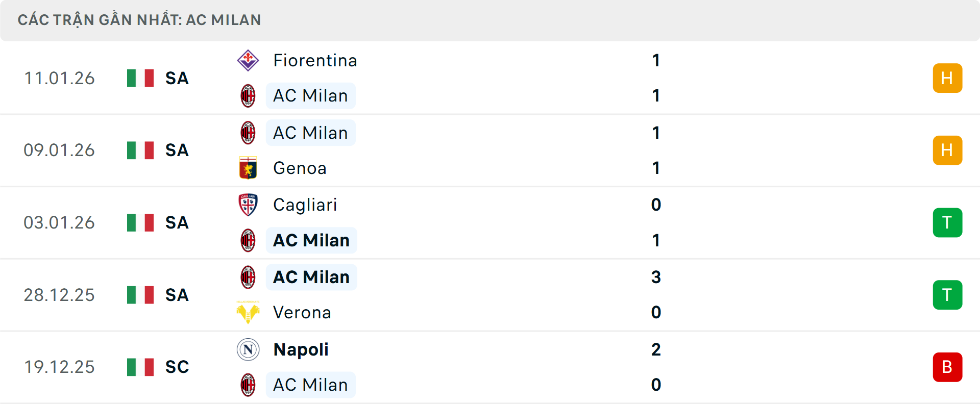980x404 pixels.
Task: Click the Genoa club badge
Action: (249, 168)
